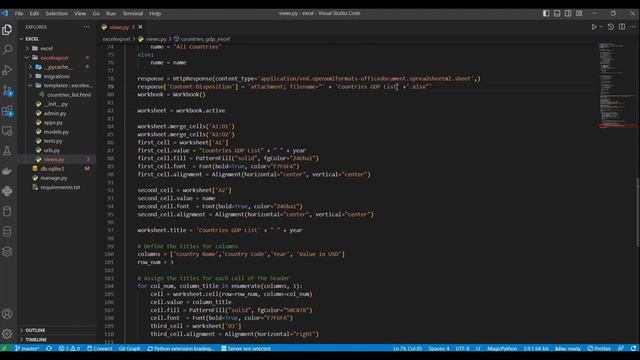Open the Terminal menu
Viewport: 640px width, 360px height.
coord(133,13)
